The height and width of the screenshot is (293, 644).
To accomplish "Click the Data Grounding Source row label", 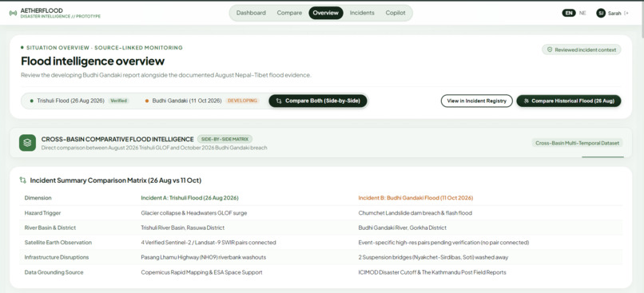I will (54, 272).
